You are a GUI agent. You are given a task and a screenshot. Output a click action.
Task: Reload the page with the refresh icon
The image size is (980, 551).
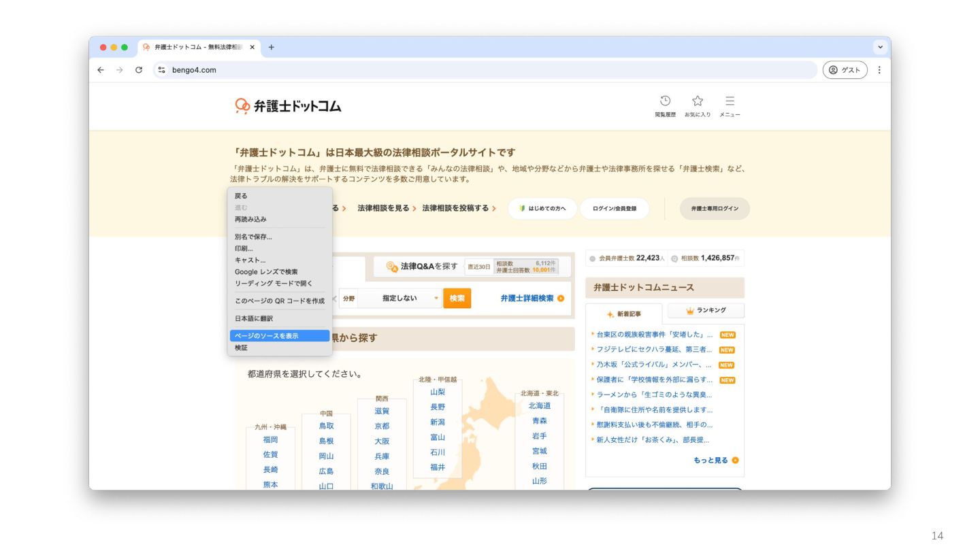(139, 69)
